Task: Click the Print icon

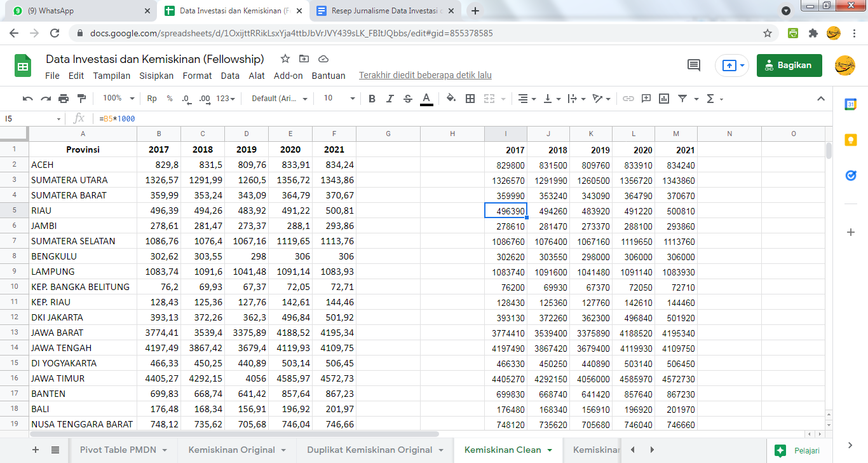Action: 64,99
